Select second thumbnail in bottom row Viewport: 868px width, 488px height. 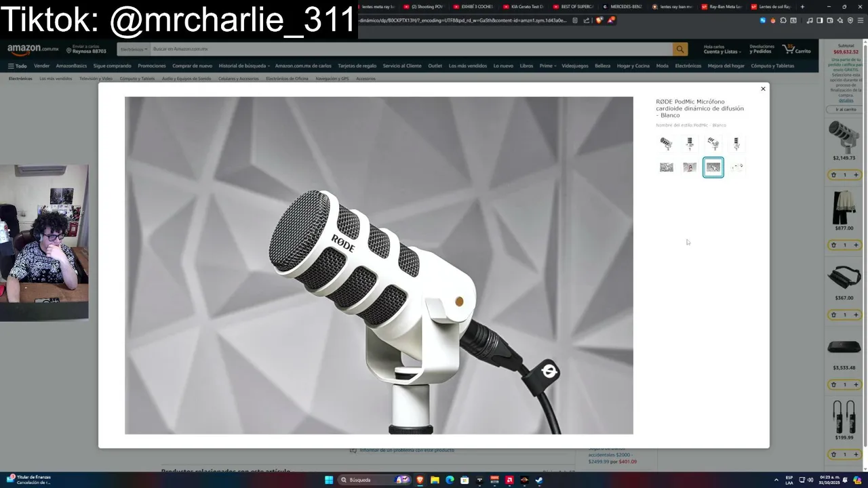point(690,167)
